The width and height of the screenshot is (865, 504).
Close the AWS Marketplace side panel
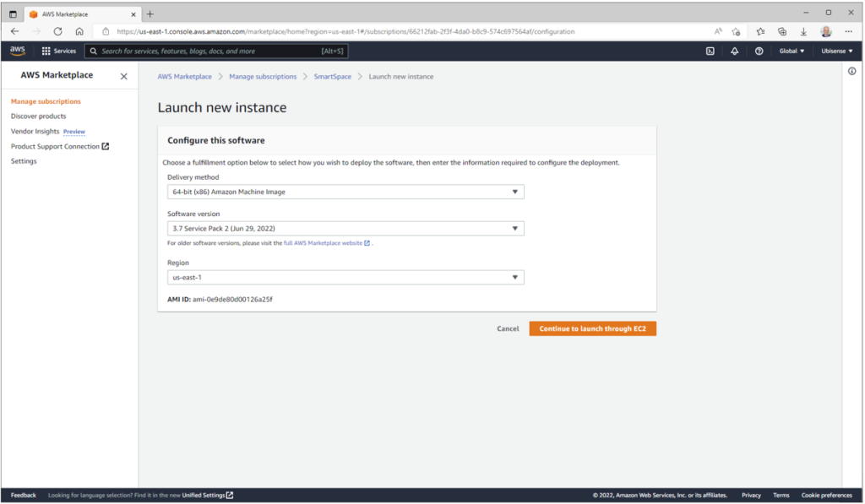click(x=123, y=77)
